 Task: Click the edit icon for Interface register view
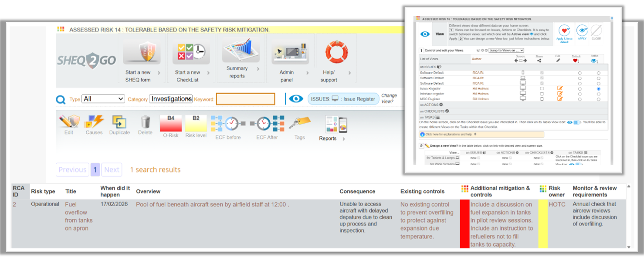560,93
